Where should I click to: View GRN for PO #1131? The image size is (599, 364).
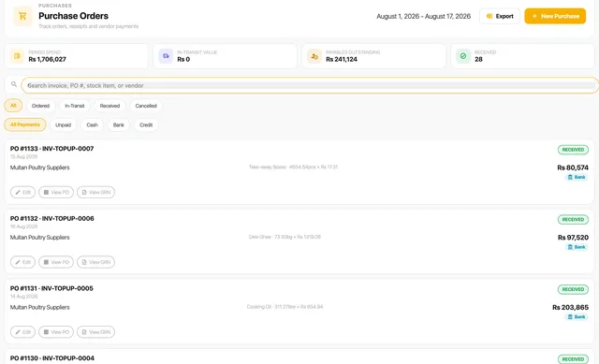[95, 332]
